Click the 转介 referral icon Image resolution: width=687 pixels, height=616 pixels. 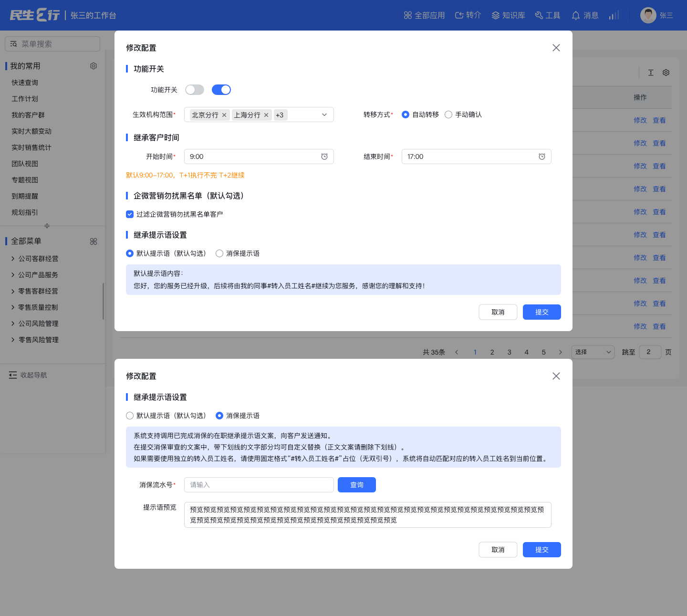click(x=459, y=15)
